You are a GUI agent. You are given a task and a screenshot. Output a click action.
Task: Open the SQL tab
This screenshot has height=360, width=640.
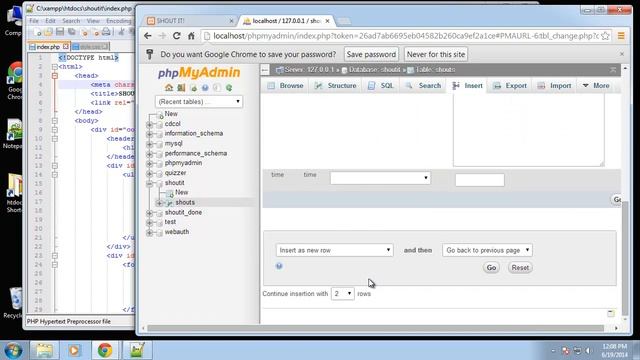(381, 86)
